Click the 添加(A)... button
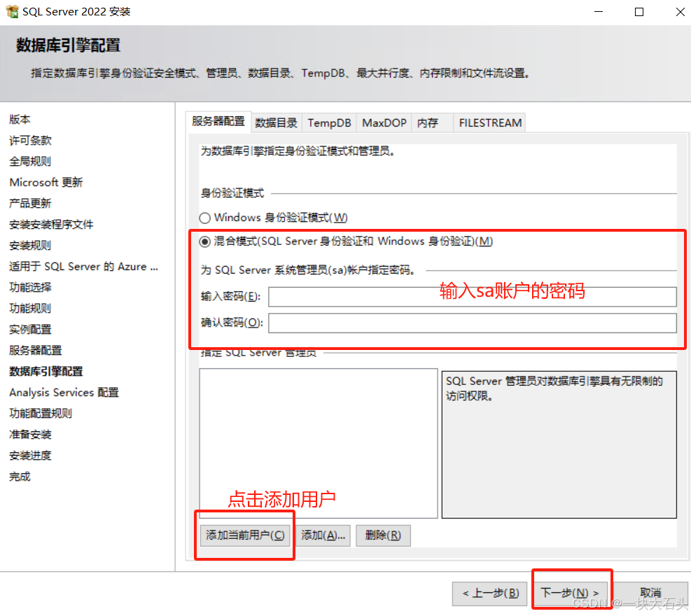The height and width of the screenshot is (616, 691). point(323,535)
